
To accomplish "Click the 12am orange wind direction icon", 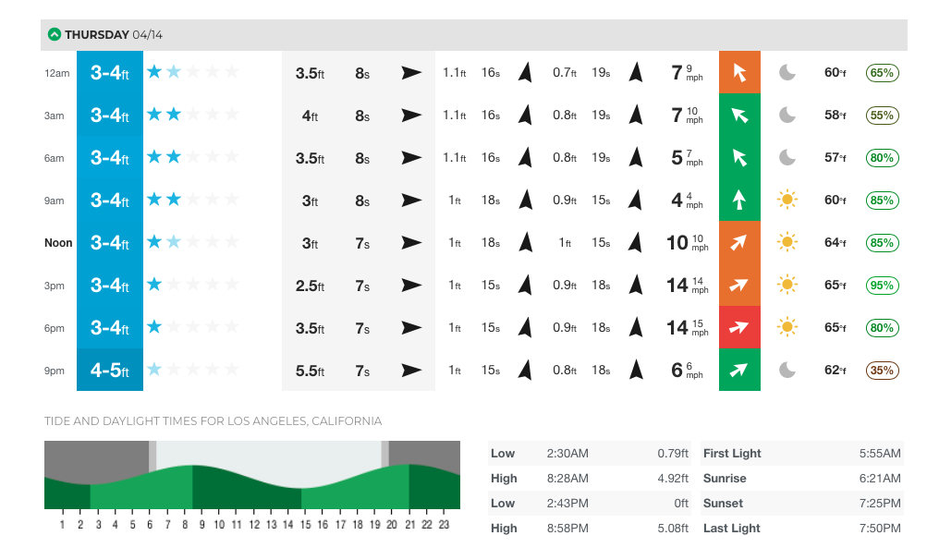I will [x=739, y=72].
